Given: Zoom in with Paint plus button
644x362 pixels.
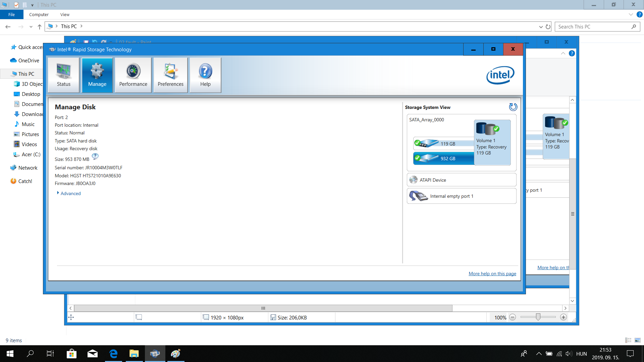Looking at the screenshot, I should (x=563, y=317).
